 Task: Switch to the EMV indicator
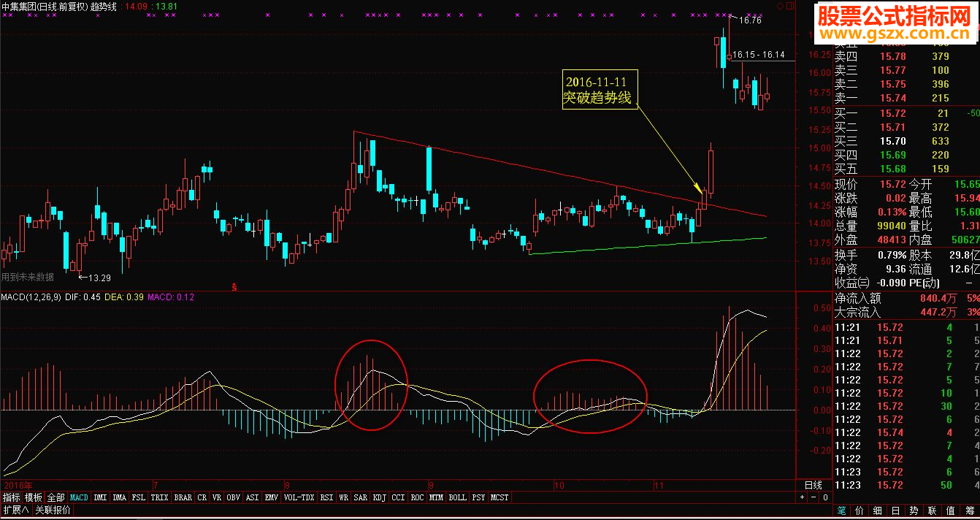coord(272,497)
